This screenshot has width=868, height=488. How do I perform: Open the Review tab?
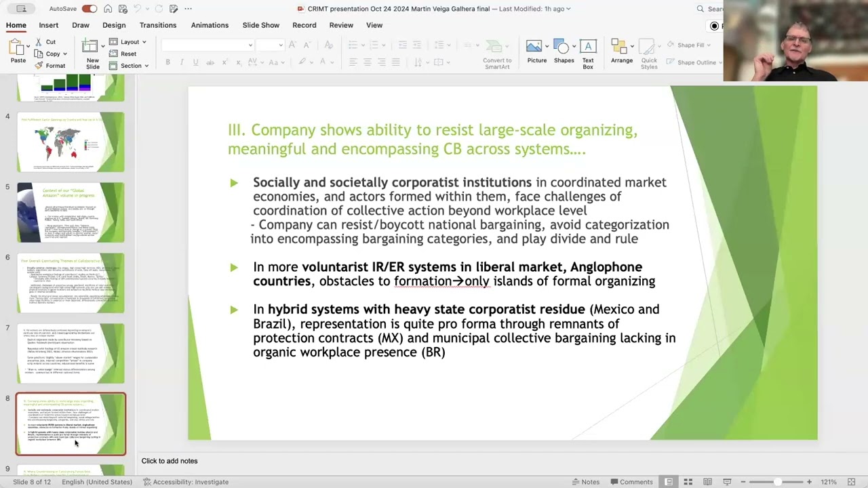point(341,25)
